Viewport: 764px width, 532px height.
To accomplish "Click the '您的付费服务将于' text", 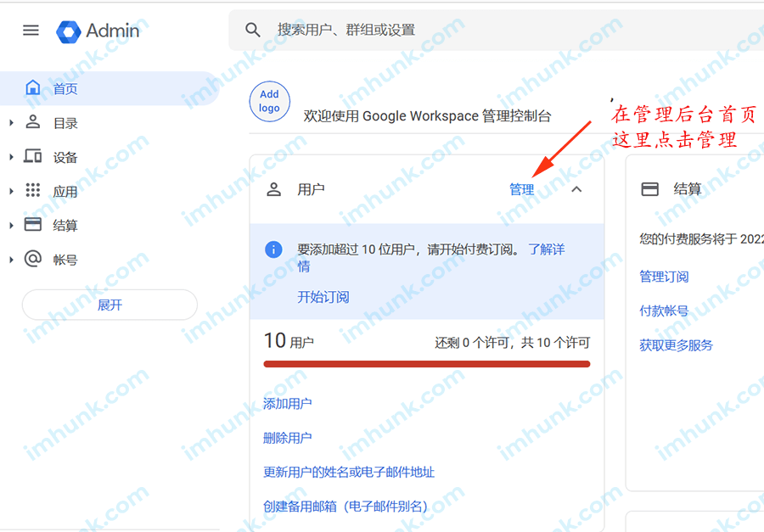I will (689, 238).
